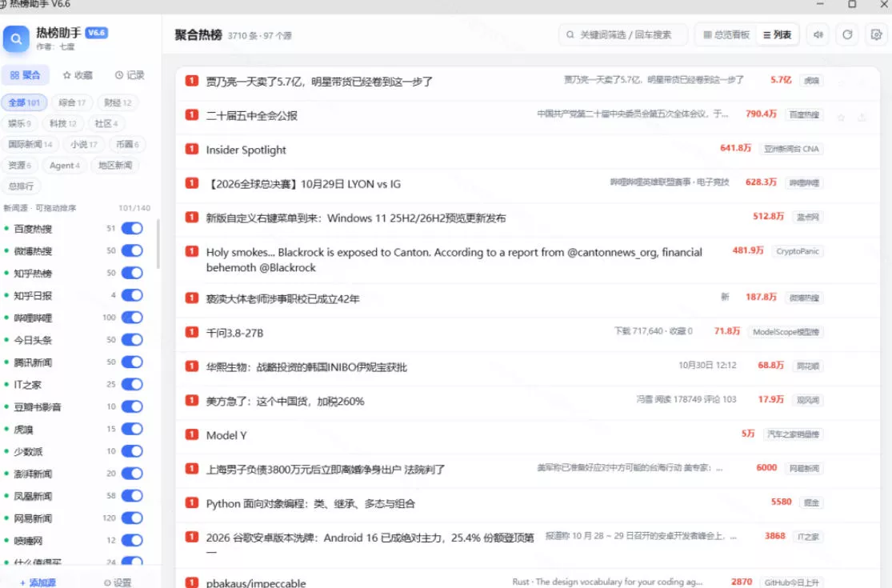
Task: Switch to 总览看板 dashboard view
Action: [x=726, y=34]
